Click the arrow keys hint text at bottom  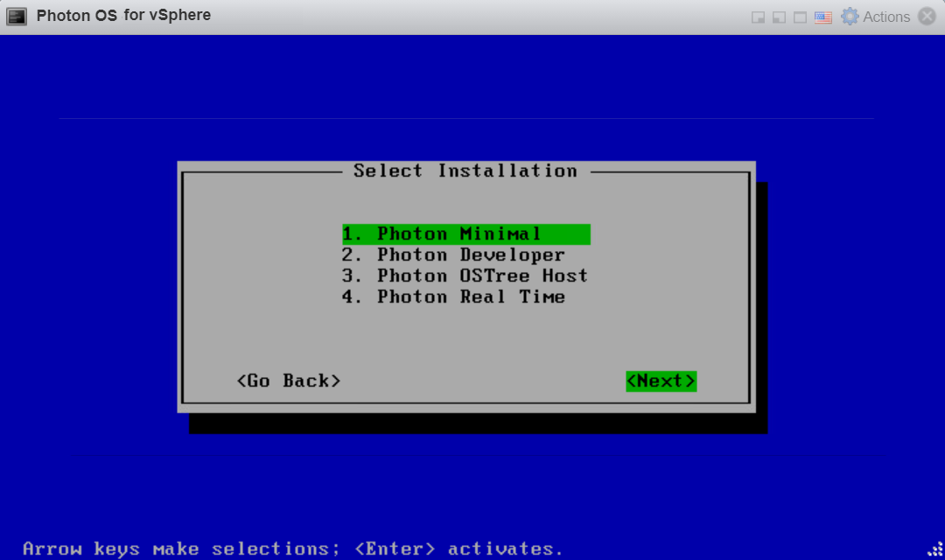coord(293,549)
